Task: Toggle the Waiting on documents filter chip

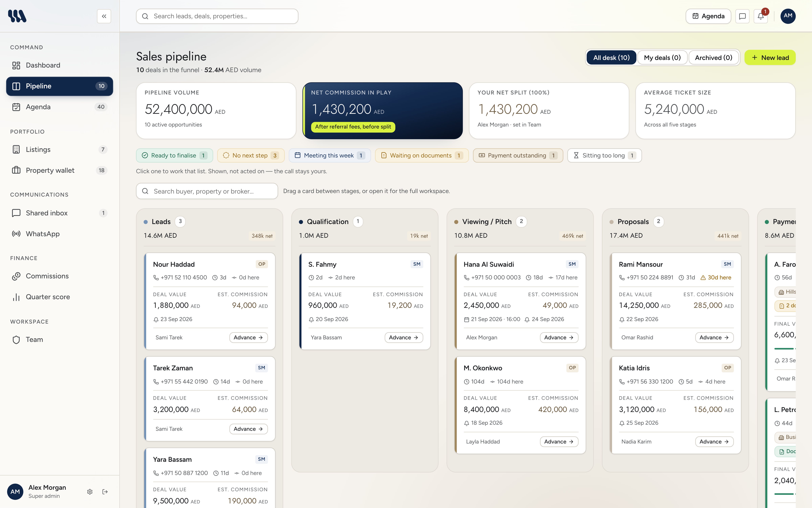Action: coord(422,156)
